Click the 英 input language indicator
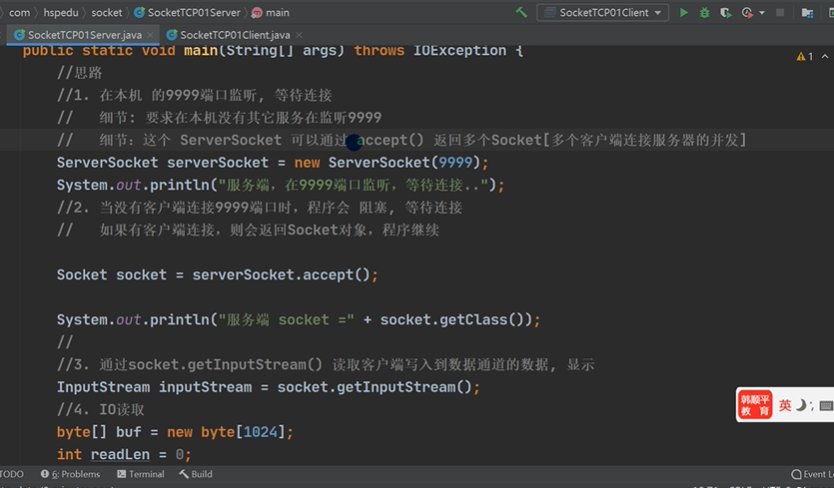The height and width of the screenshot is (488, 834). [785, 405]
